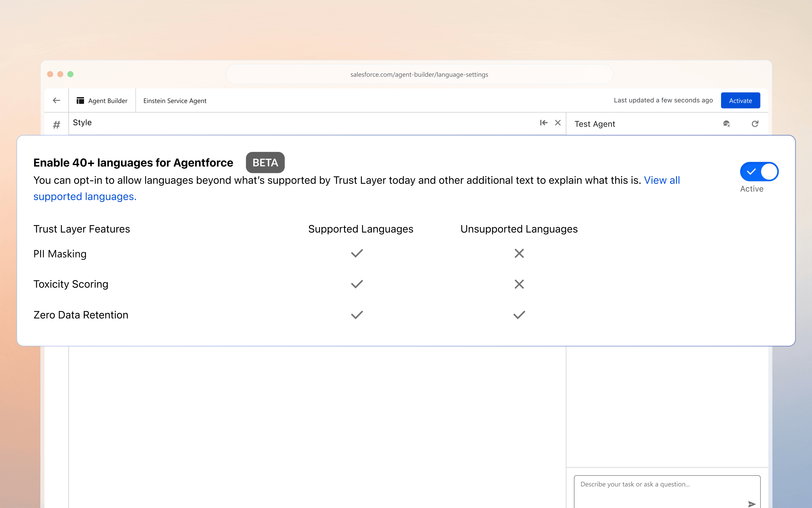This screenshot has width=812, height=508.
Task: Go back using the left arrow icon
Action: [x=56, y=100]
